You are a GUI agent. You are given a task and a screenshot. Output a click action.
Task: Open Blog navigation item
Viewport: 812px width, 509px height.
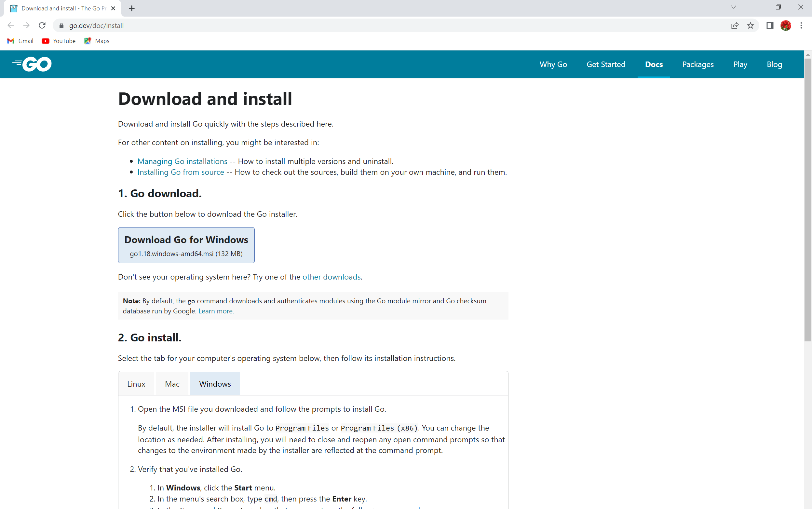[x=774, y=64]
